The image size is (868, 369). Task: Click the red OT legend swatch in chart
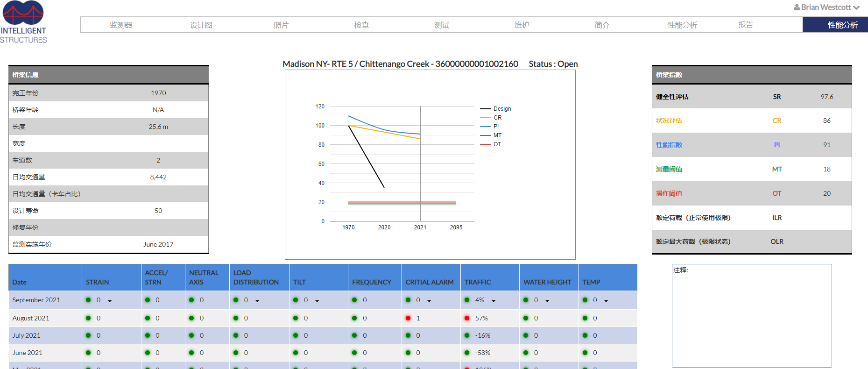[x=485, y=144]
